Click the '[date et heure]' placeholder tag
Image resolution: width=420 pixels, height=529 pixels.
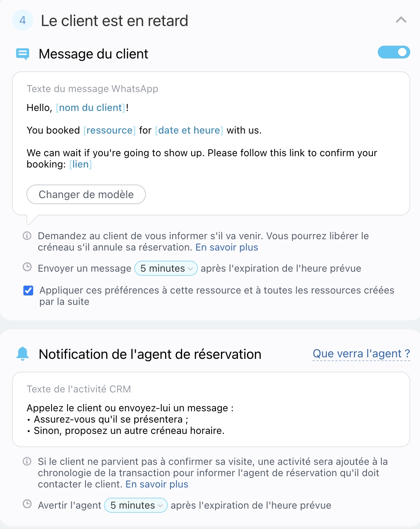[x=189, y=131]
